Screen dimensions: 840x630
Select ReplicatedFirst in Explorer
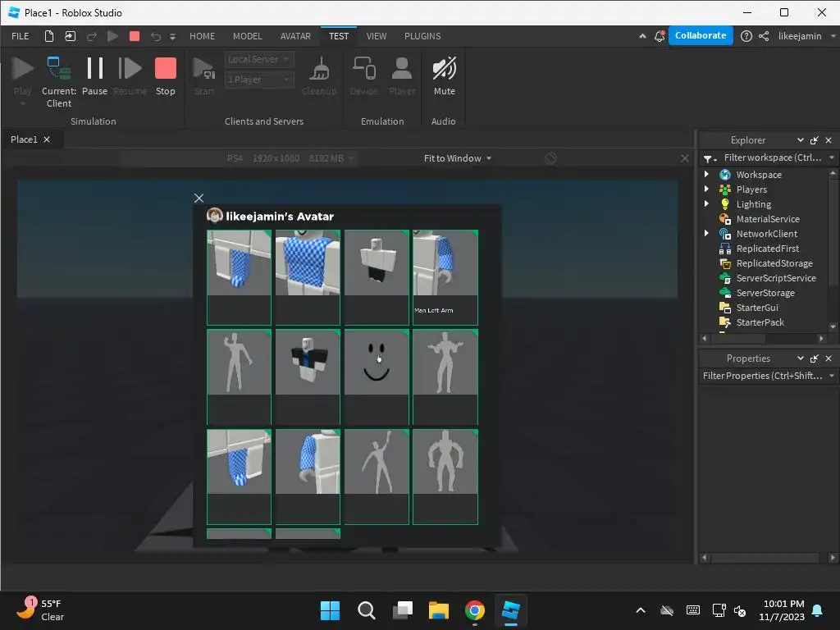(x=767, y=248)
